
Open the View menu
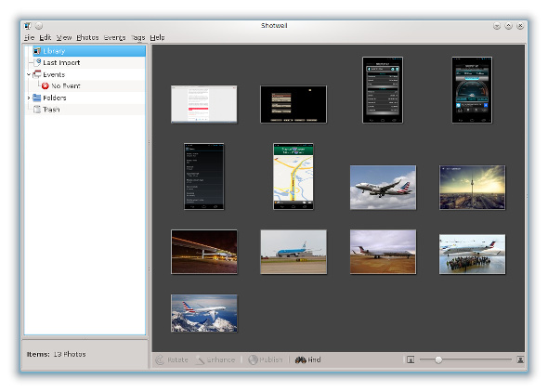pos(64,37)
